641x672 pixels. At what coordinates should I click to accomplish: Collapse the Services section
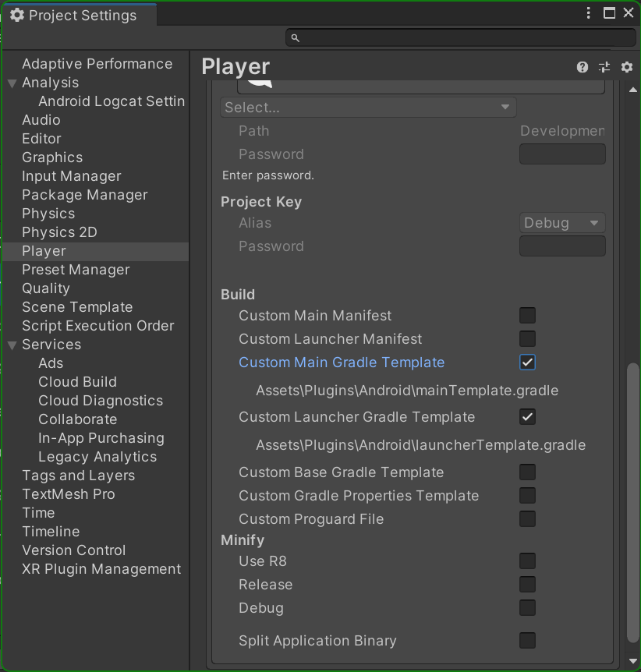11,345
